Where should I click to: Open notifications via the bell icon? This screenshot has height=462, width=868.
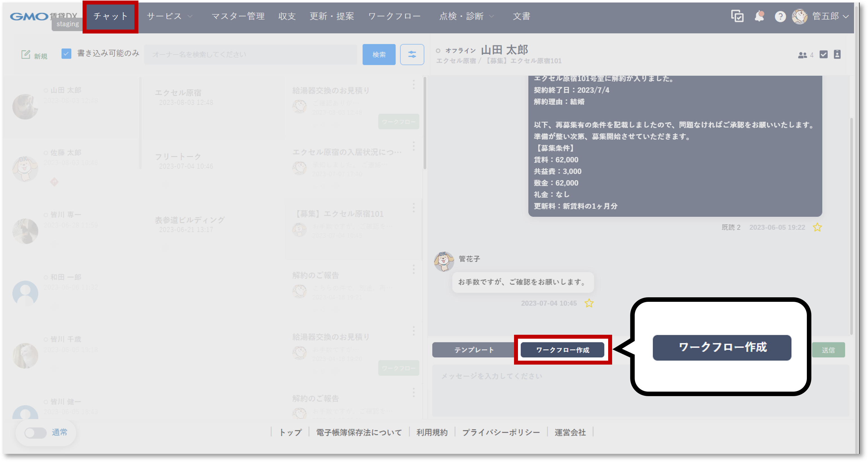tap(759, 16)
